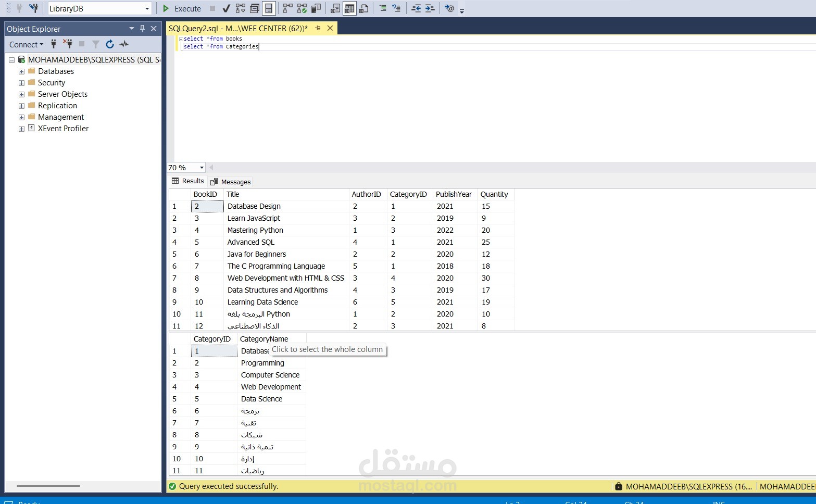Select the Title column header
Viewport: 816px width, 504px height.
pyautogui.click(x=286, y=194)
